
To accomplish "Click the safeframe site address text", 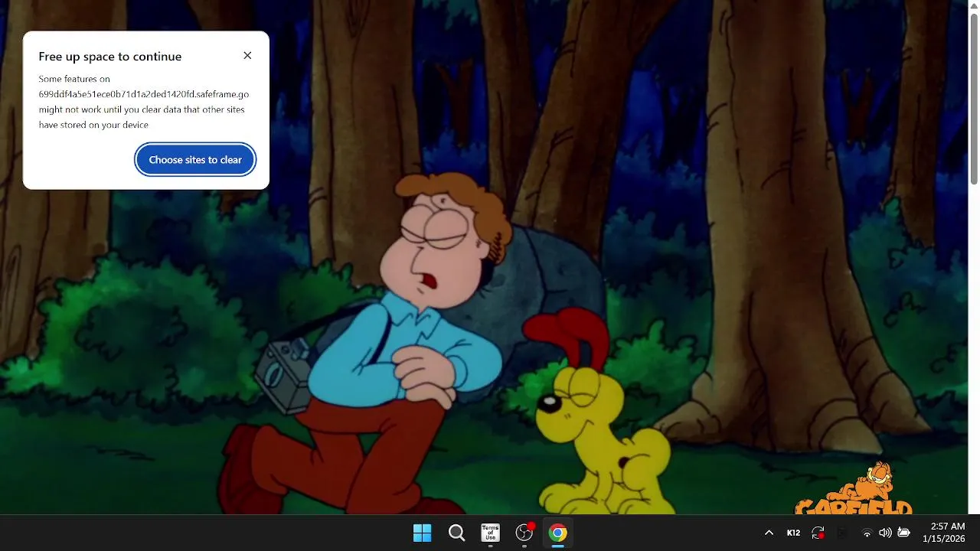I will (144, 94).
